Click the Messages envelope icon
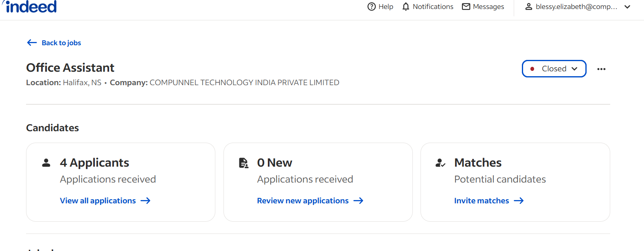 coord(466,7)
